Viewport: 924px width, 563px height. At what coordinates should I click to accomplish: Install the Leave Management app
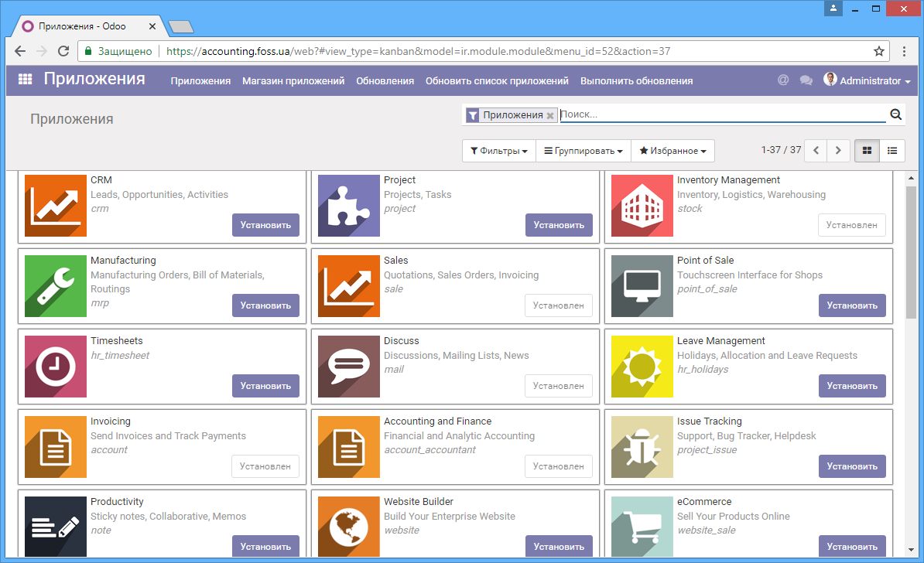click(x=852, y=386)
